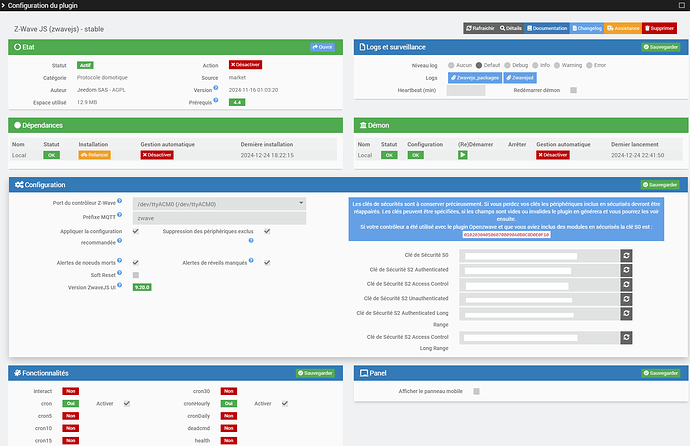Open the Port du contrôleur Z-Wave dropdown
The image size is (690, 446).
click(x=219, y=204)
